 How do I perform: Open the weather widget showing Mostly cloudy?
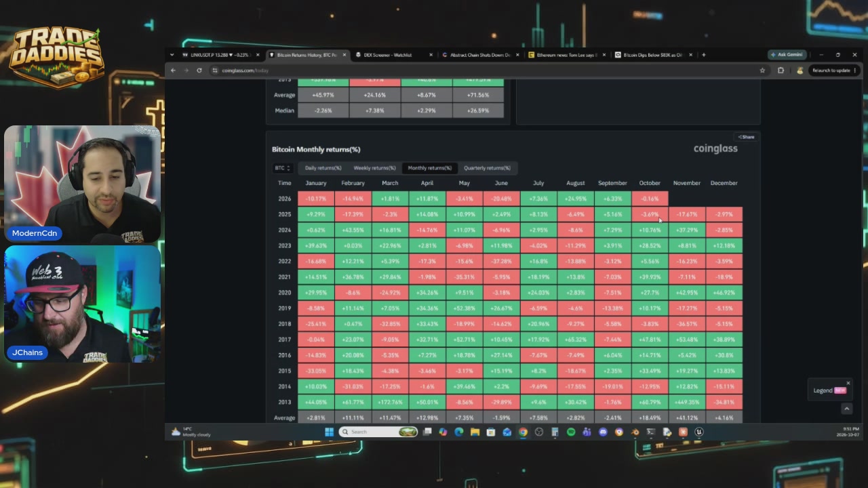click(192, 432)
